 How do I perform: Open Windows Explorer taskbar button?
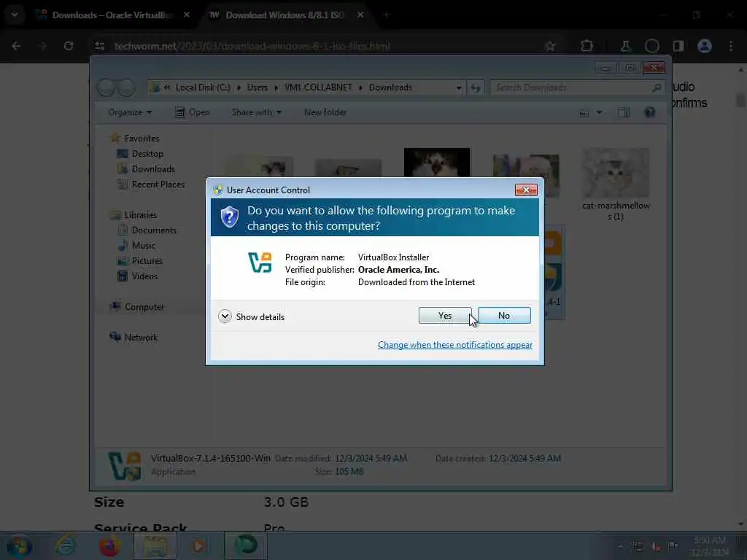tap(155, 545)
